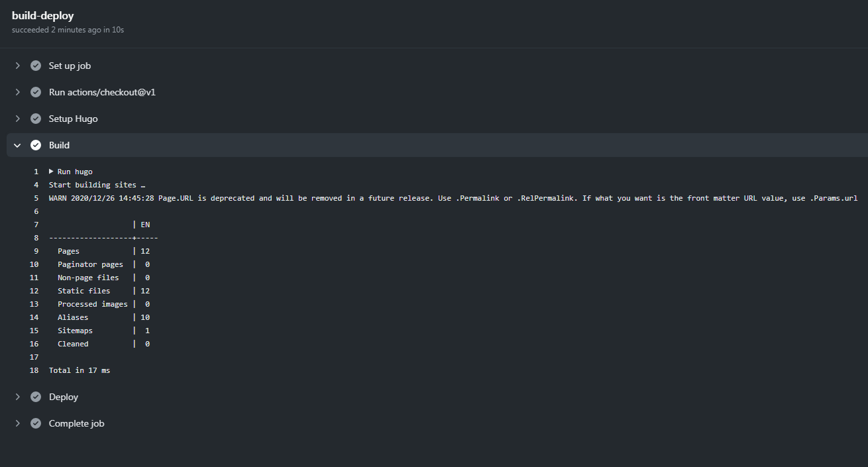This screenshot has width=868, height=467.
Task: Expand the Set up job step chevron
Action: point(18,66)
